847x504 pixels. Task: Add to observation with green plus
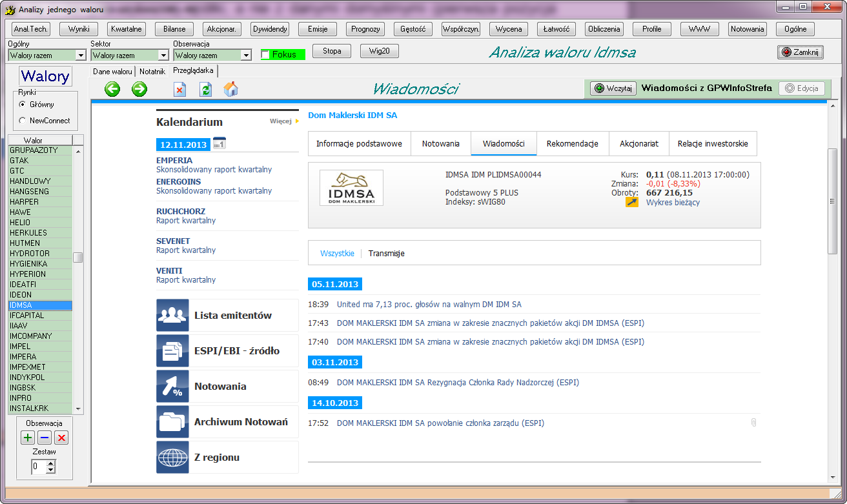click(28, 438)
